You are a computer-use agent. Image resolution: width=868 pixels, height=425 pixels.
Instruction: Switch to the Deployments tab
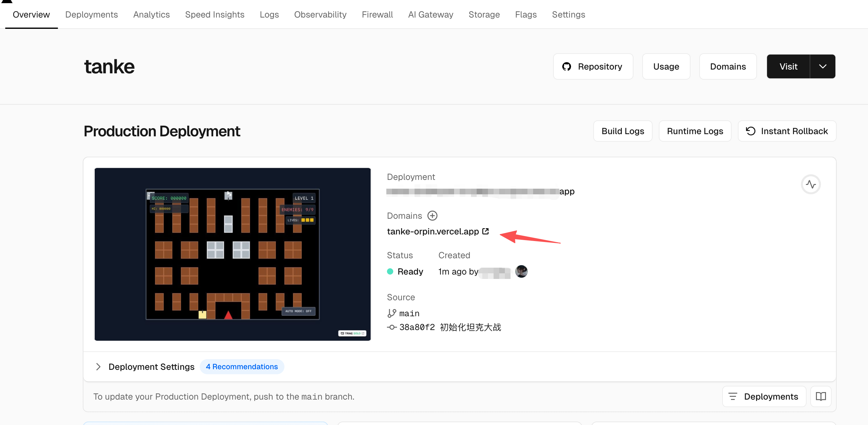(91, 14)
